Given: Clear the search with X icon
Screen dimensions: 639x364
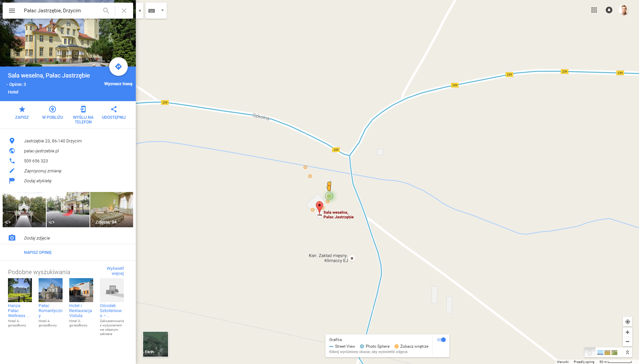Looking at the screenshot, I should pos(124,11).
